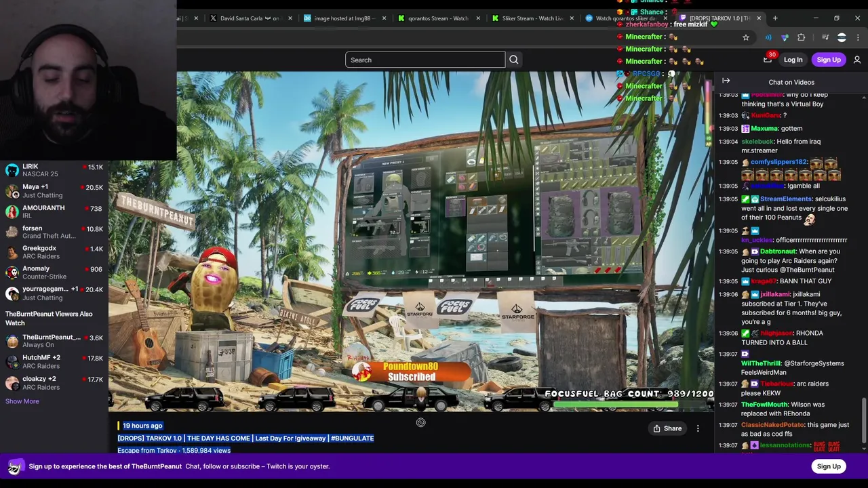Click Greekgodx channel avatar in sidebar
The width and height of the screenshot is (868, 488).
pos(12,252)
